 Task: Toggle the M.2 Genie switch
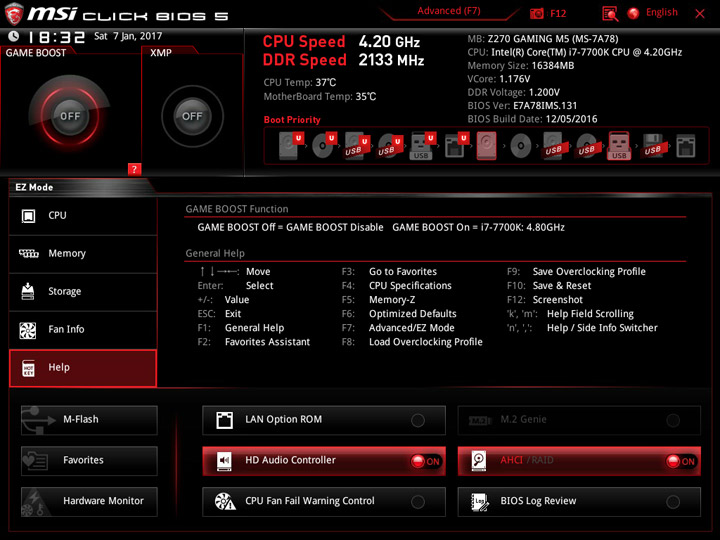pos(673,420)
